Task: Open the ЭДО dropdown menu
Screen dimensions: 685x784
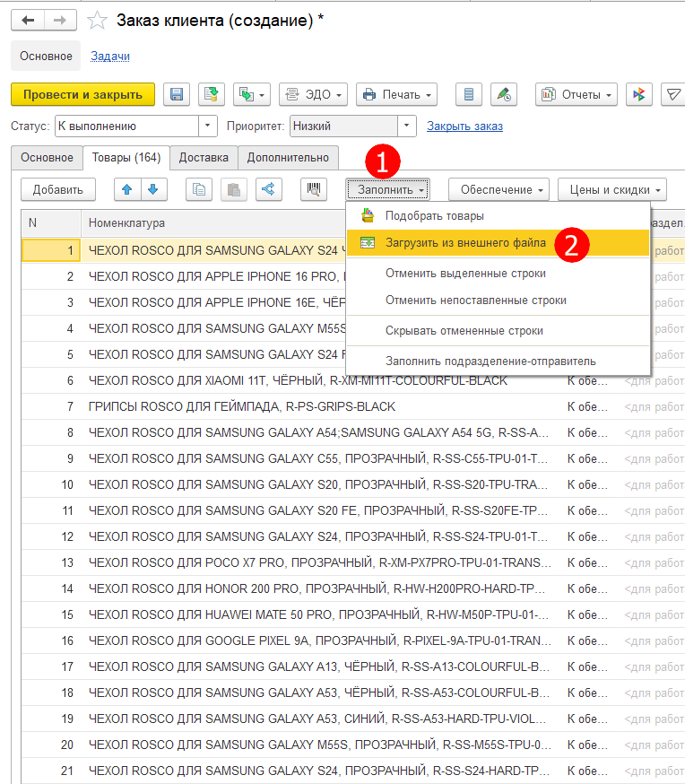Action: coord(313,94)
